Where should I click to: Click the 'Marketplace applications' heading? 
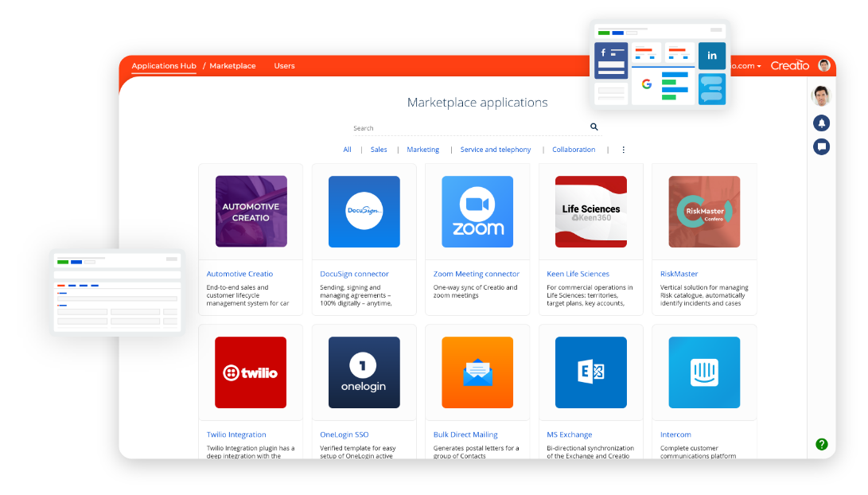(477, 103)
